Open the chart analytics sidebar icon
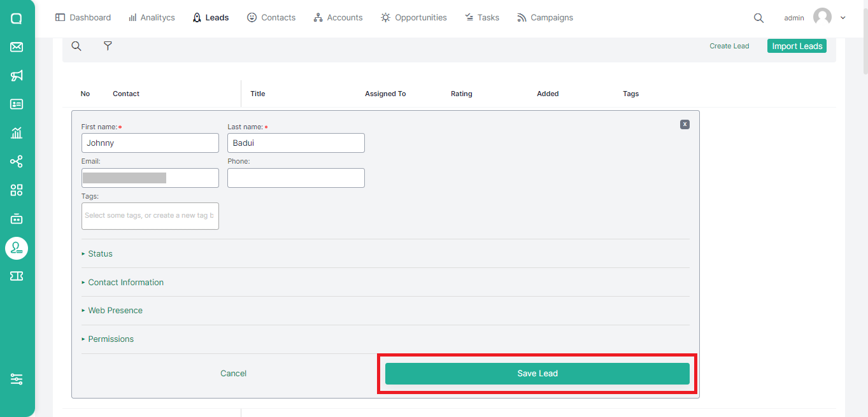 click(17, 133)
